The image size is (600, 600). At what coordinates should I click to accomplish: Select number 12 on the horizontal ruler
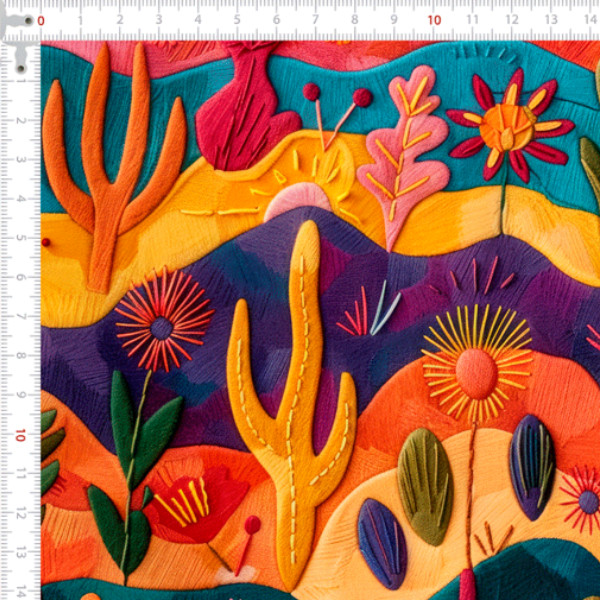[512, 20]
